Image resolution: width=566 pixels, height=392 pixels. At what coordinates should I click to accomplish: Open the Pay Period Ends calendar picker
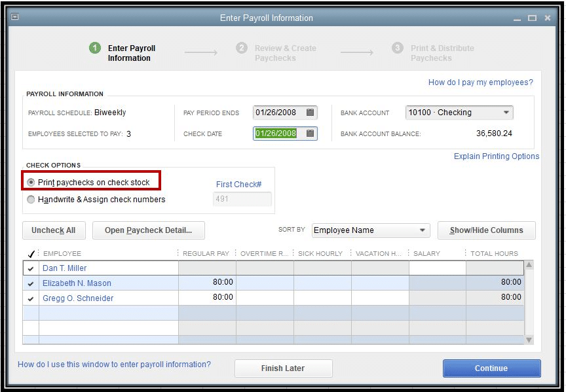click(311, 113)
